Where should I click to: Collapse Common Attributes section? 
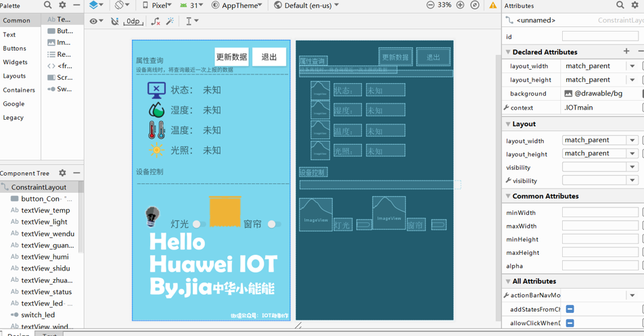point(508,196)
